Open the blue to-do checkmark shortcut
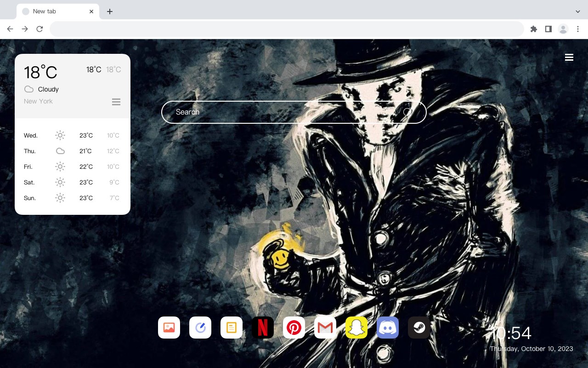This screenshot has width=588, height=368. [200, 328]
